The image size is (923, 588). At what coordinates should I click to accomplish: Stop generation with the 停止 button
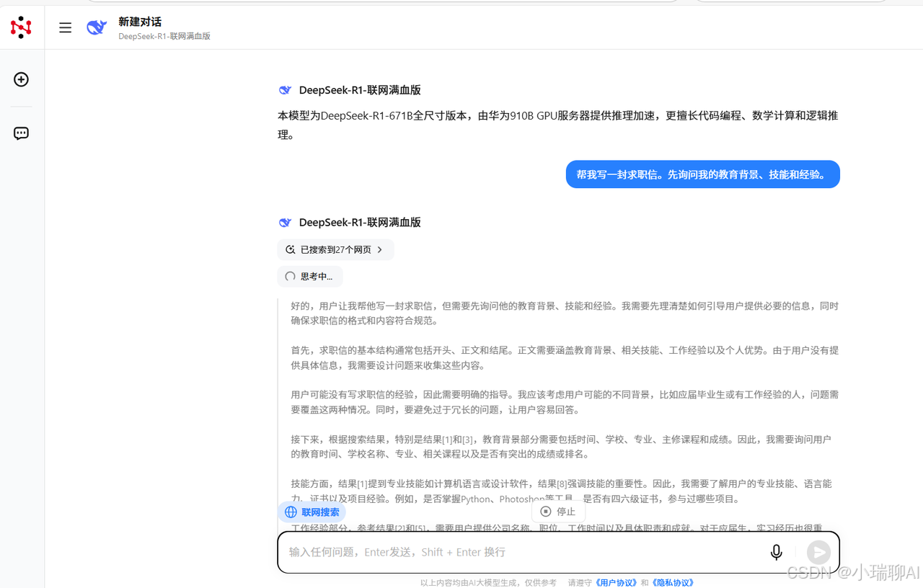(558, 512)
